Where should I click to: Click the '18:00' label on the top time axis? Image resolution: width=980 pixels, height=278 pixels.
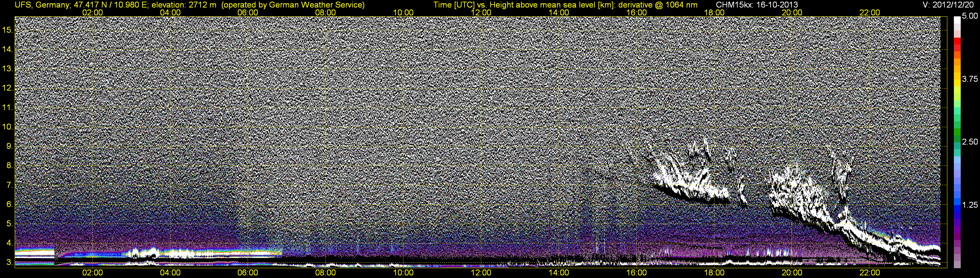714,12
